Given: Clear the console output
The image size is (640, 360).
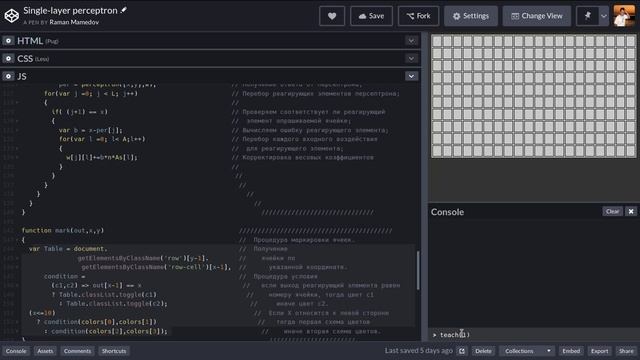Looking at the screenshot, I should (612, 211).
